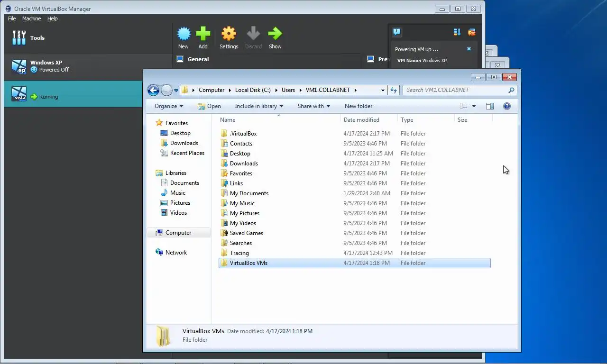Expand breadcrumb arrow after Local Disk (C:)
The width and height of the screenshot is (607, 364).
pos(276,90)
